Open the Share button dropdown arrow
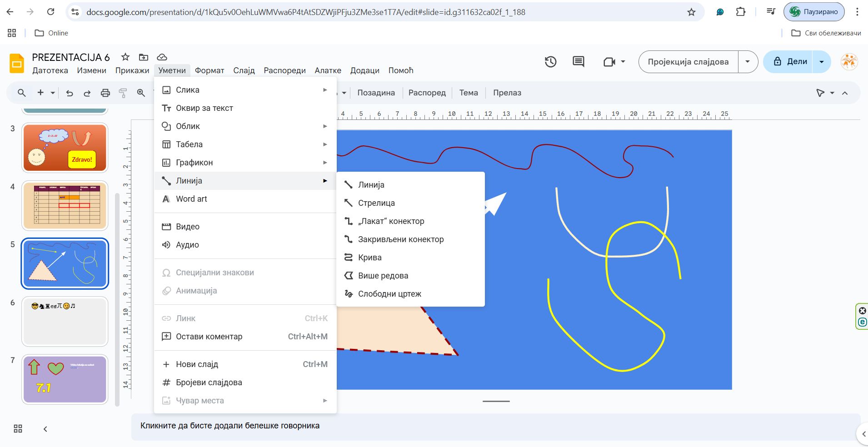Viewport: 868px width, 447px height. click(x=822, y=62)
